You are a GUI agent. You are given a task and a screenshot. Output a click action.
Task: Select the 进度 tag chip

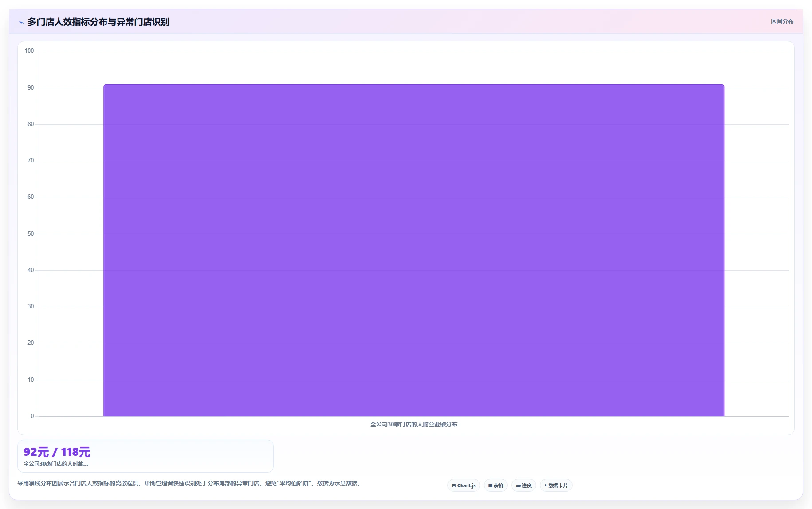point(524,485)
